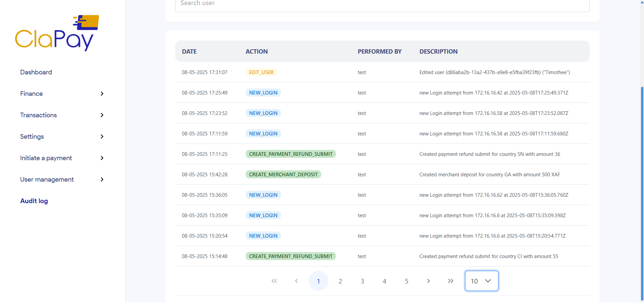Open Initiate a payment

point(46,158)
